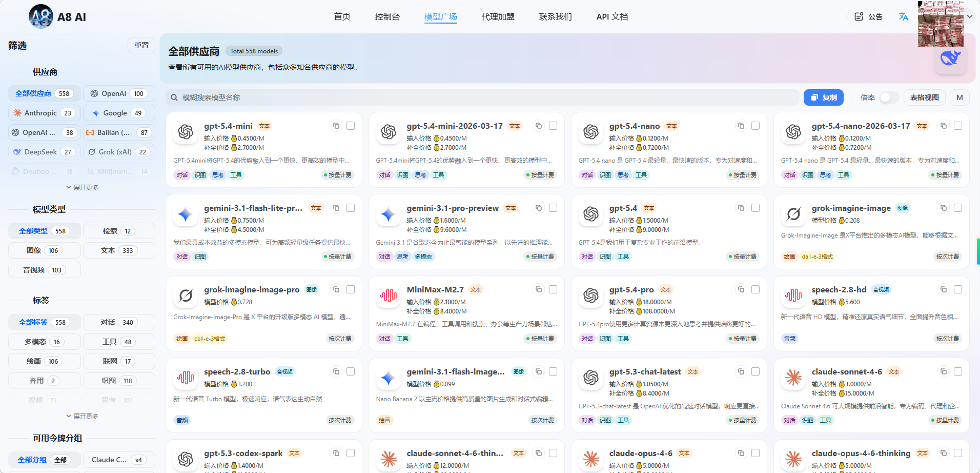
Task: Open the 代理加盟 menu
Action: [x=498, y=16]
